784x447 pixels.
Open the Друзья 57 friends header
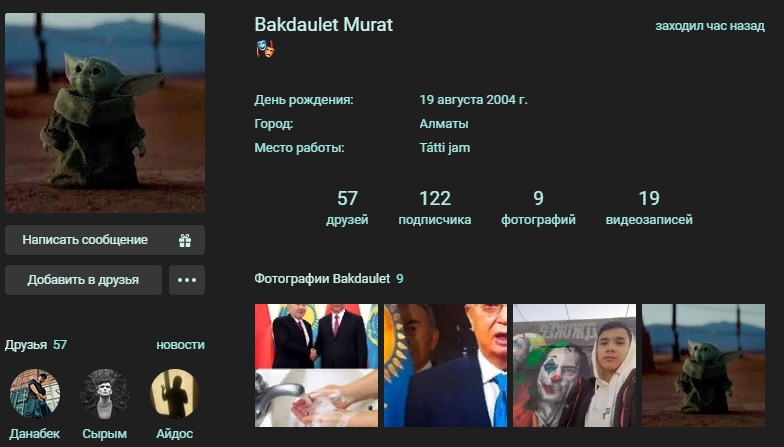pos(36,345)
